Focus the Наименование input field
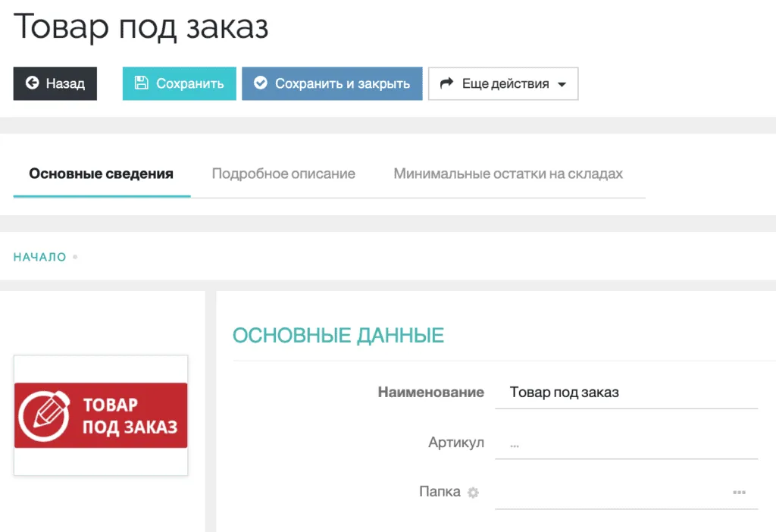Image resolution: width=776 pixels, height=532 pixels. [x=626, y=393]
